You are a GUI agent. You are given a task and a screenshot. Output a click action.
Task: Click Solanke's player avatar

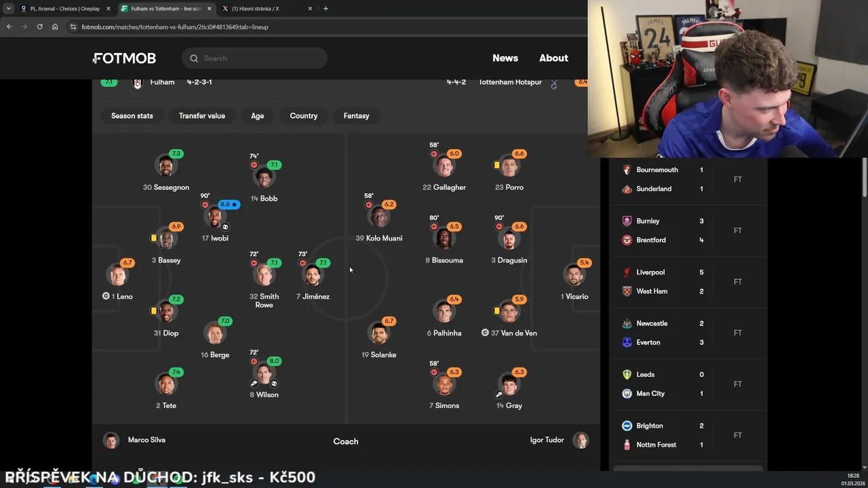point(379,333)
